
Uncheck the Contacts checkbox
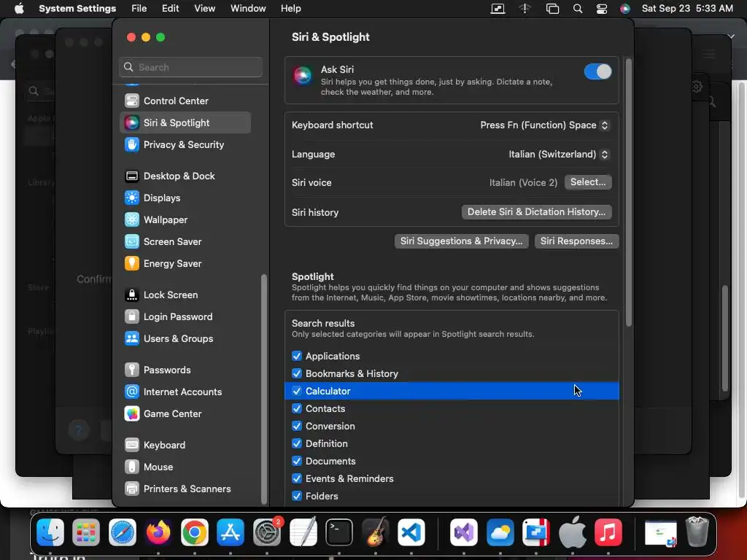[x=297, y=408]
